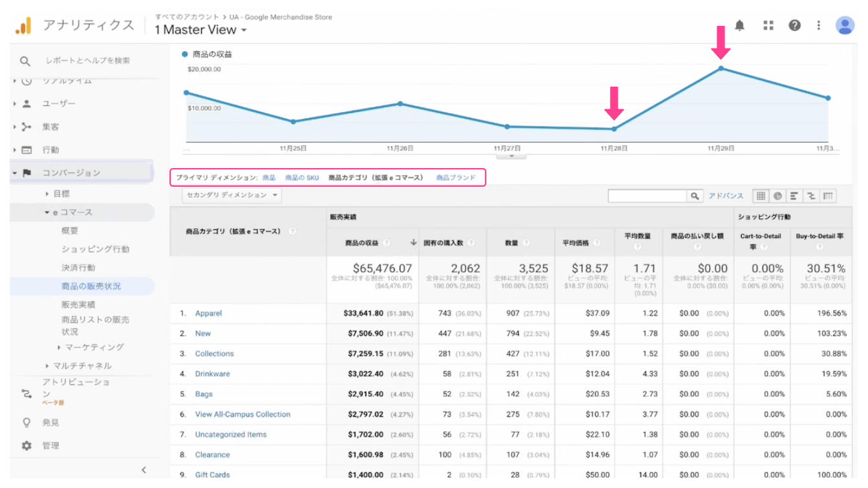The width and height of the screenshot is (868, 488).
Task: Collapse the コンバージョン section
Action: (x=15, y=173)
